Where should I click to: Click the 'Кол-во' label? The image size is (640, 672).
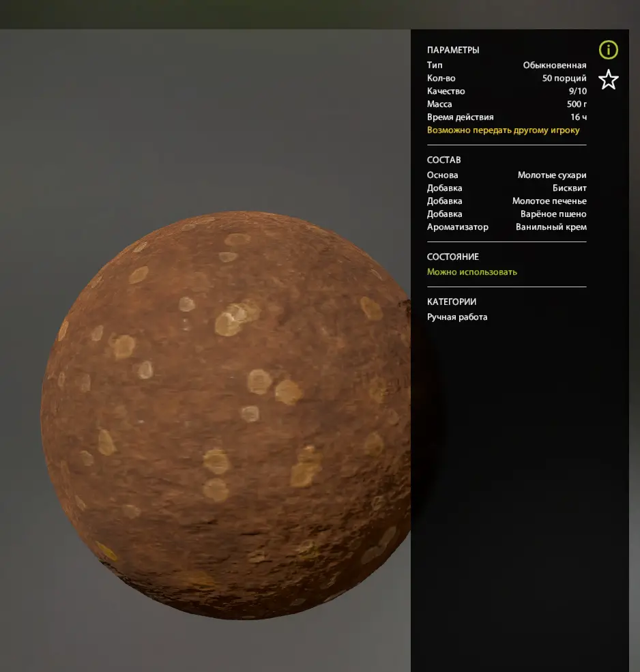pos(441,78)
